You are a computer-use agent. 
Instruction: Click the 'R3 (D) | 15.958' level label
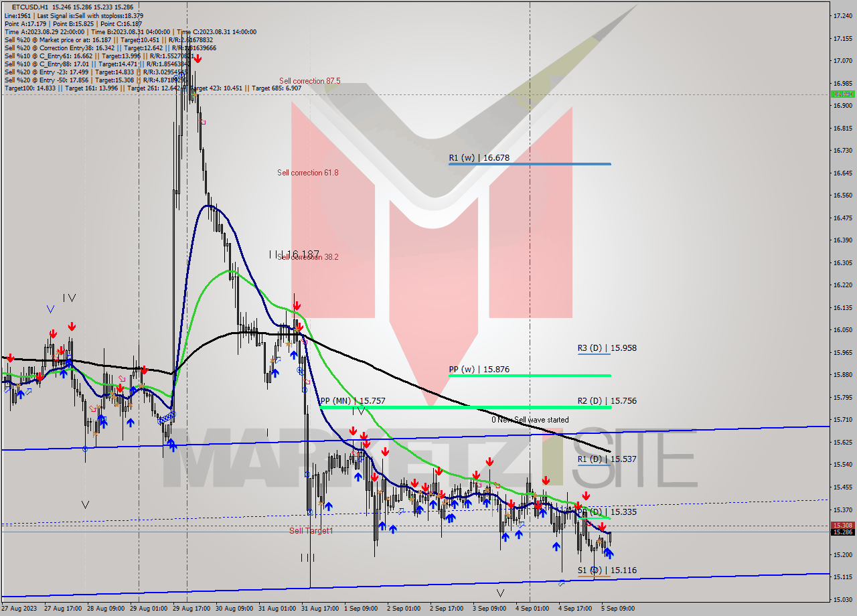tap(607, 348)
